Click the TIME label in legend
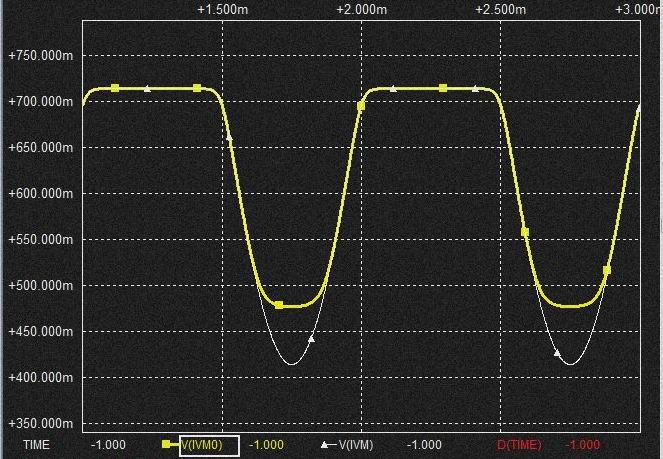The image size is (663, 459). pyautogui.click(x=37, y=445)
